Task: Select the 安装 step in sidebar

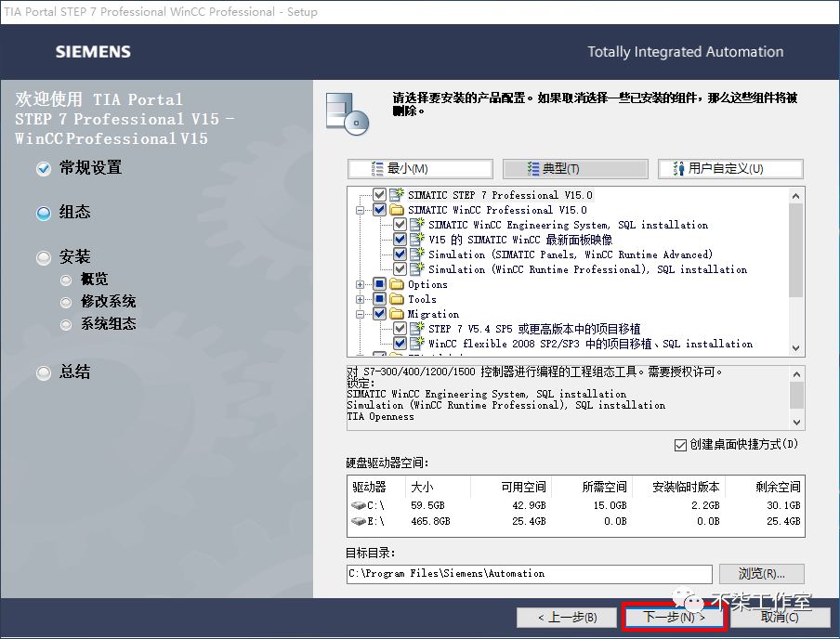Action: [x=63, y=257]
